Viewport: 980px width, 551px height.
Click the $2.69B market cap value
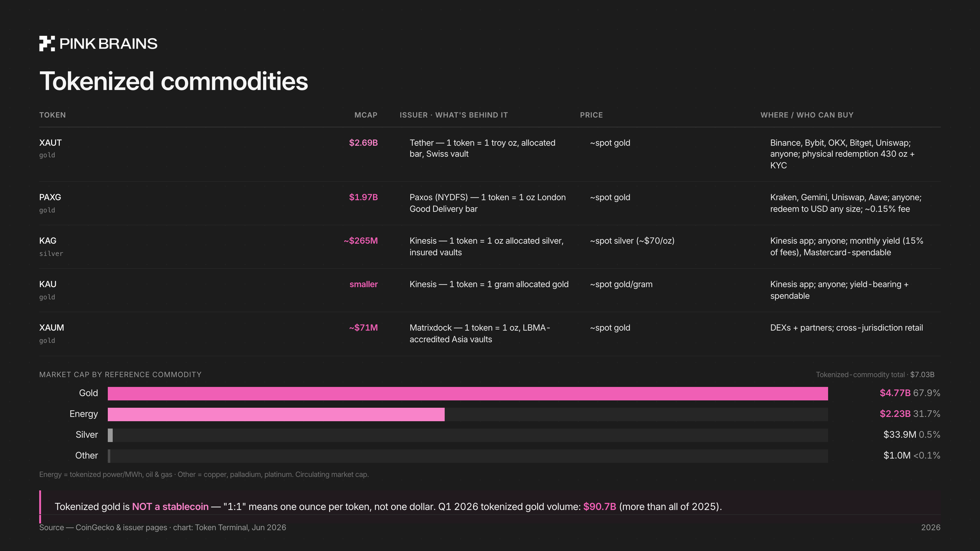pos(363,143)
